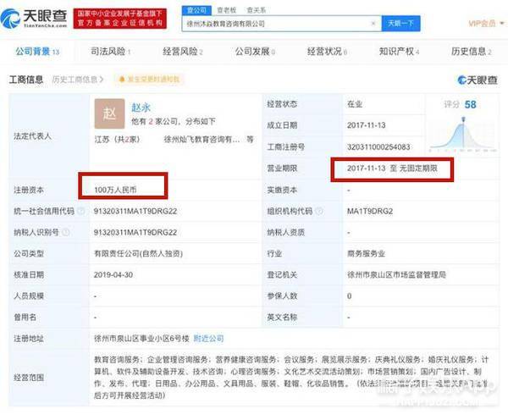Click the business scope description paragraph
This screenshot has height=420, width=508.
click(291, 377)
